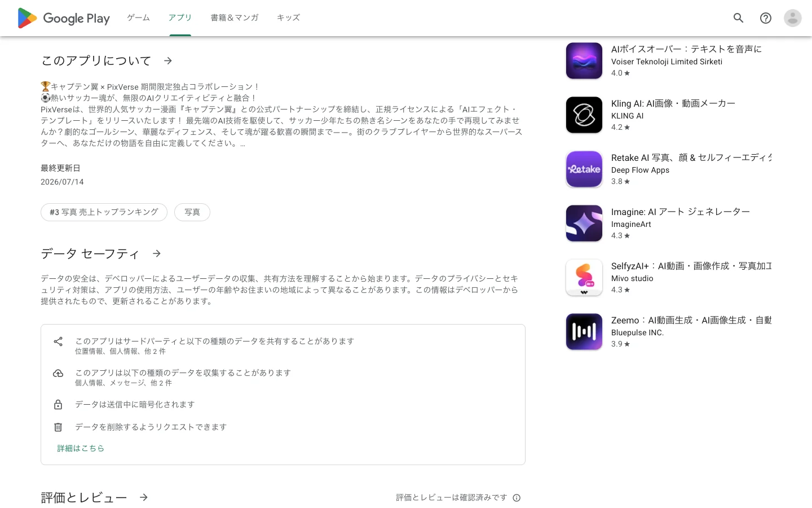Click the Google Play logo

pyautogui.click(x=64, y=18)
